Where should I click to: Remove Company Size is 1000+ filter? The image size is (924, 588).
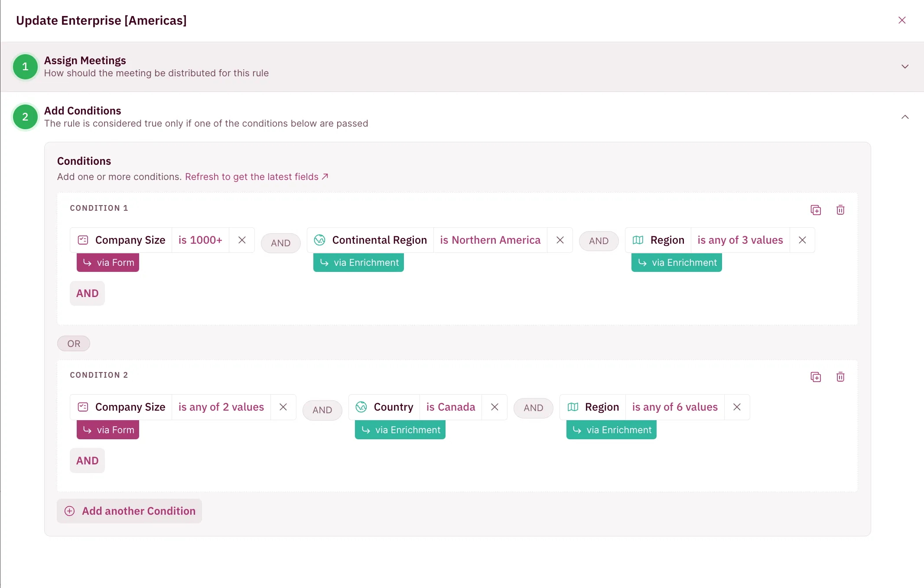point(242,240)
